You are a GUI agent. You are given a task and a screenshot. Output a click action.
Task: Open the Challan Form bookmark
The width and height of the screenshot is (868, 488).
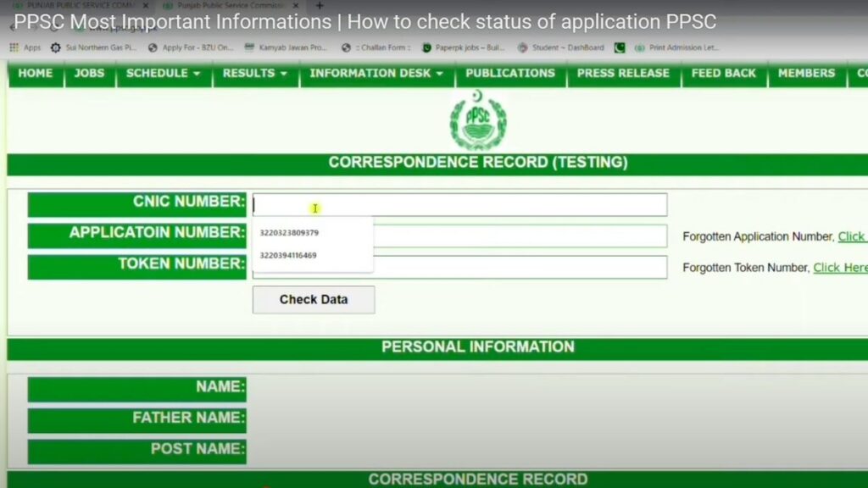(x=376, y=47)
